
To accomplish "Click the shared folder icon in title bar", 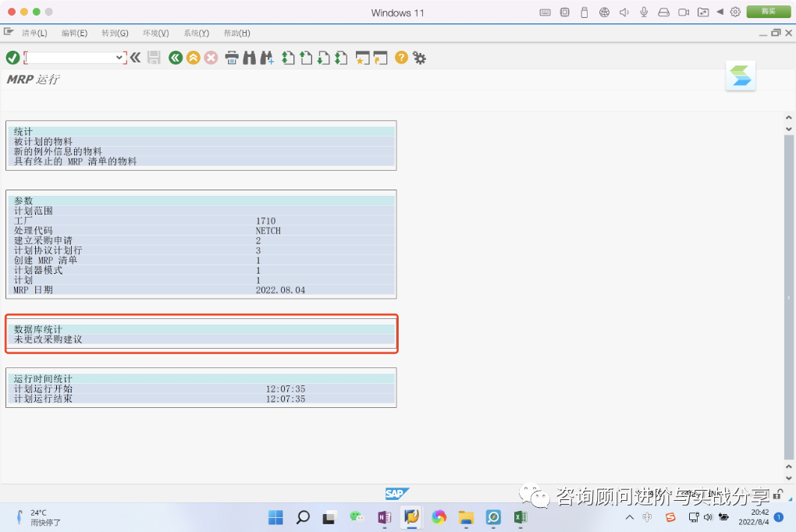I will pyautogui.click(x=703, y=12).
